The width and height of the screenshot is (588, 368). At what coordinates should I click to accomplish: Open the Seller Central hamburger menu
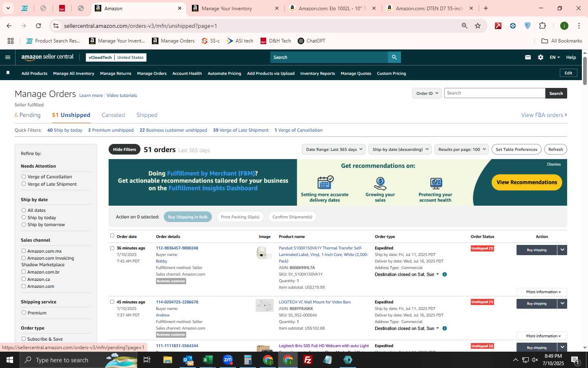[7, 57]
